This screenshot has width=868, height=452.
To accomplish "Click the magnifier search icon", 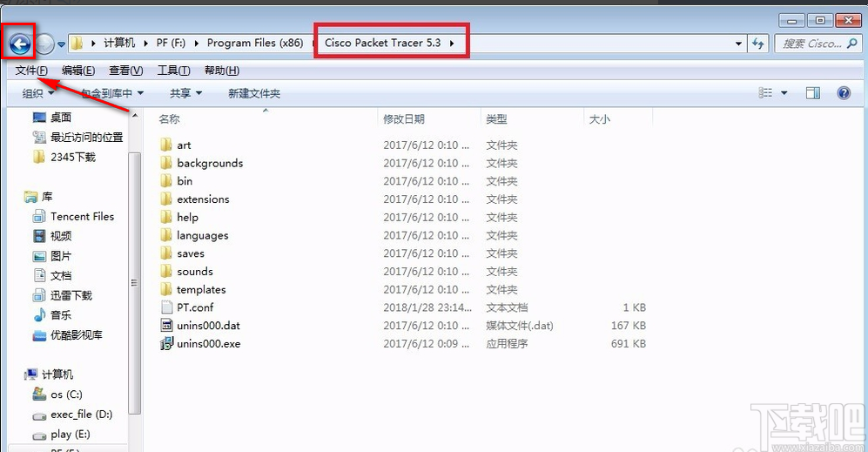I will click(852, 44).
